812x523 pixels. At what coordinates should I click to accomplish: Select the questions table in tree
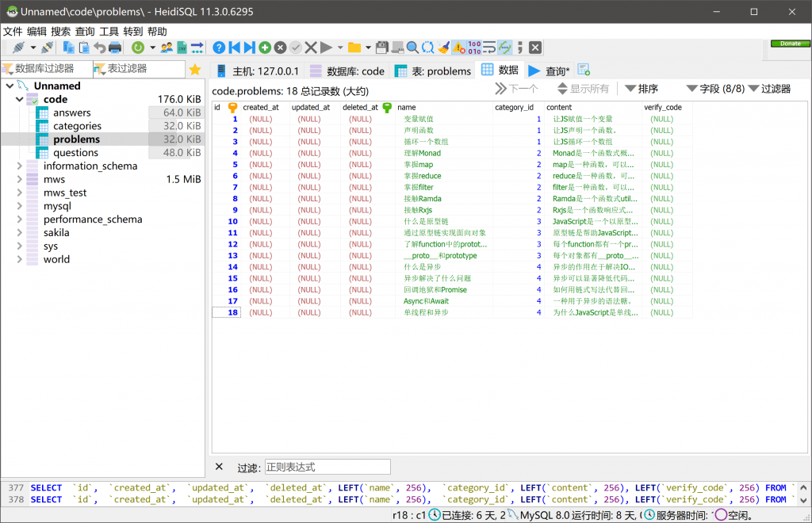coord(75,152)
